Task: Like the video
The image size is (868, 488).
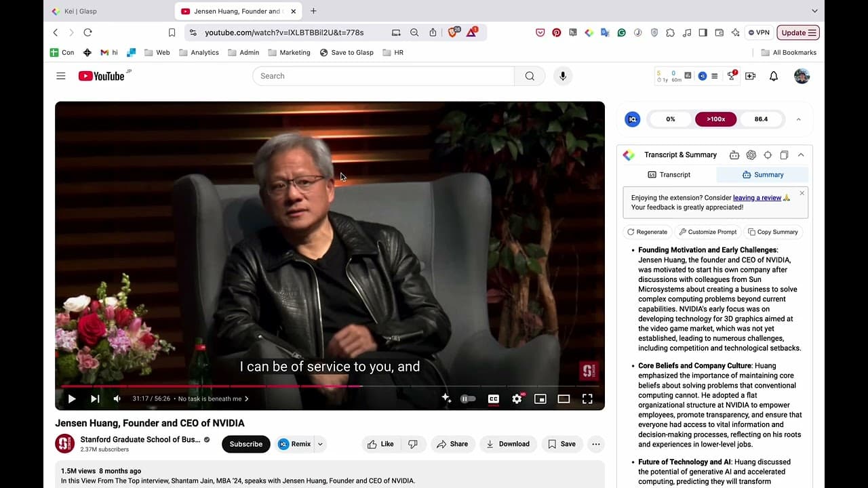Action: pos(380,444)
